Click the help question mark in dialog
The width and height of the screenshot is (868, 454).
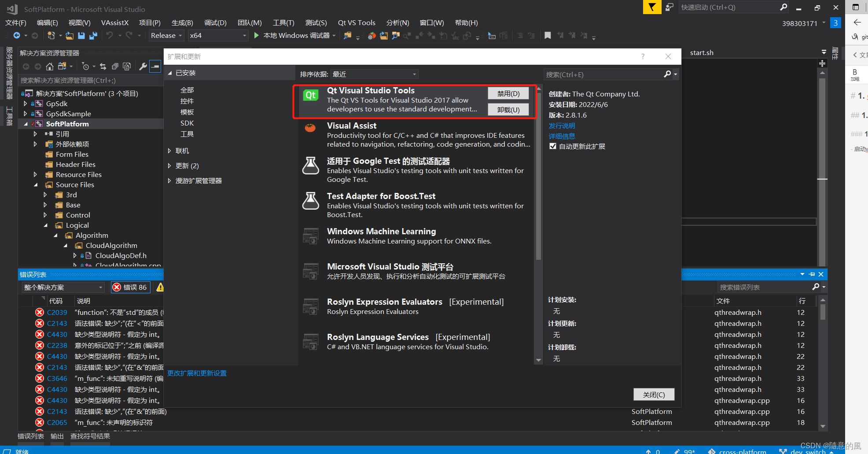point(643,56)
